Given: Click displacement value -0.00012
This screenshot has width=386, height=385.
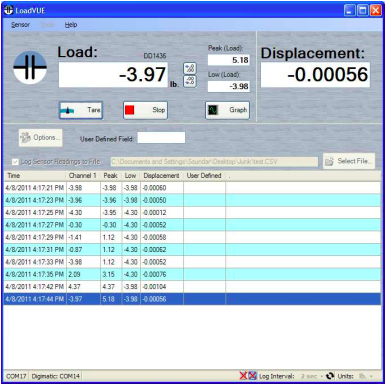Looking at the screenshot, I should 154,213.
